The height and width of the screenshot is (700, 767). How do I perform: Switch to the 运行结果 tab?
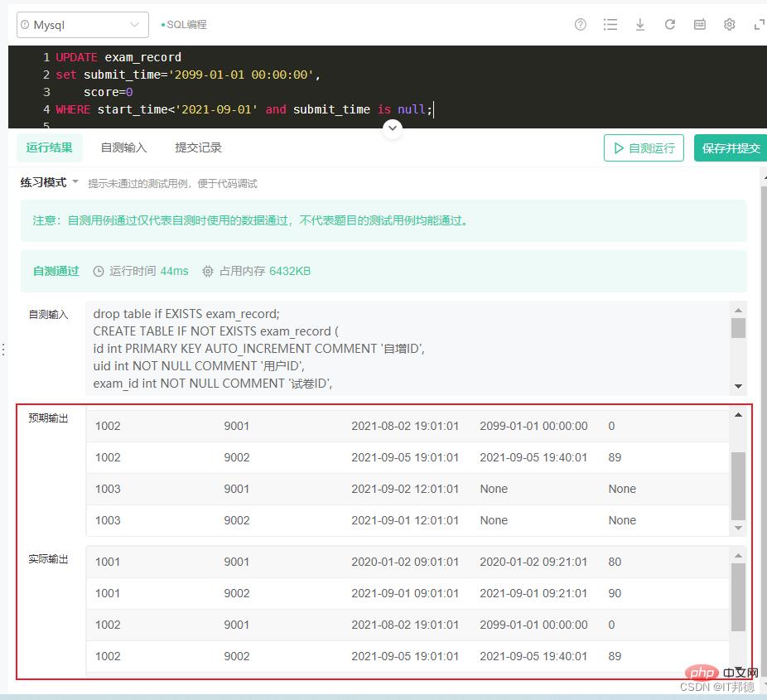point(49,147)
